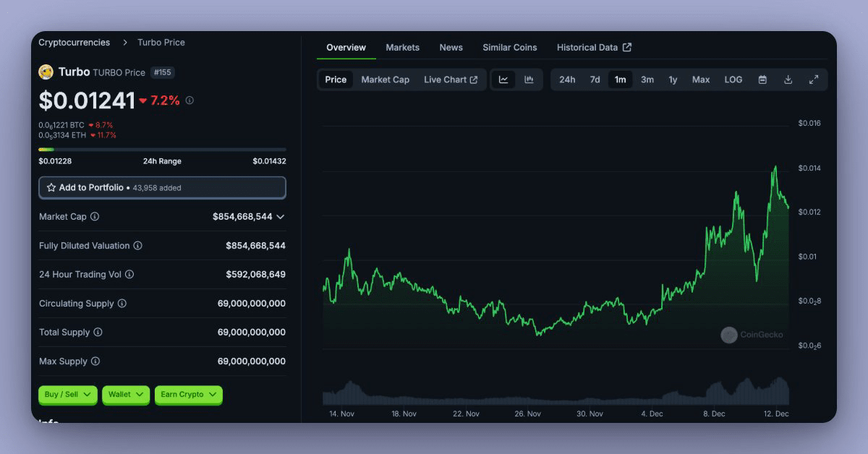Open the Similar Coins tab
Viewport: 868px width, 454px height.
510,47
